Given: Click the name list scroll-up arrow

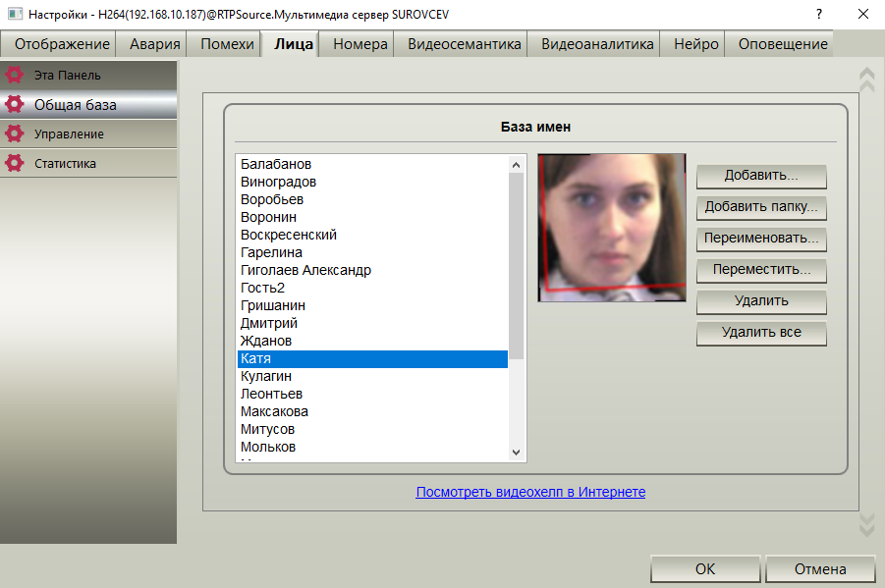Looking at the screenshot, I should [516, 165].
